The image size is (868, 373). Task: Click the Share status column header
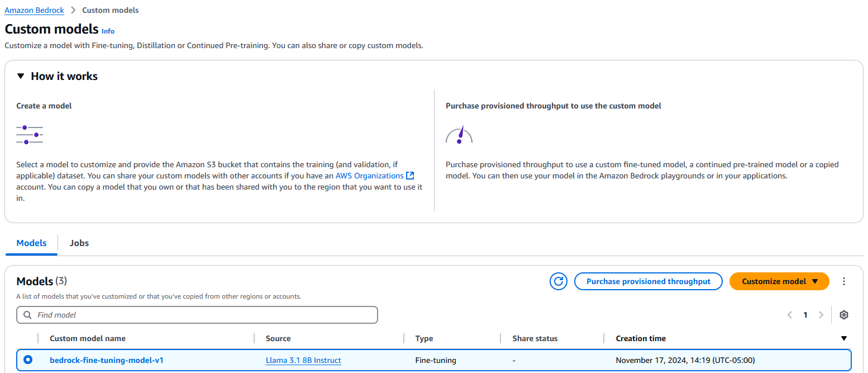tap(535, 338)
